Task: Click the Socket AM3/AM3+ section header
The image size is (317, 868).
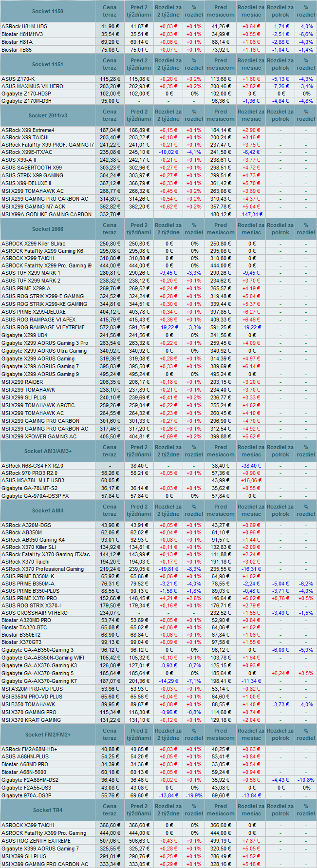Action: coord(48,451)
